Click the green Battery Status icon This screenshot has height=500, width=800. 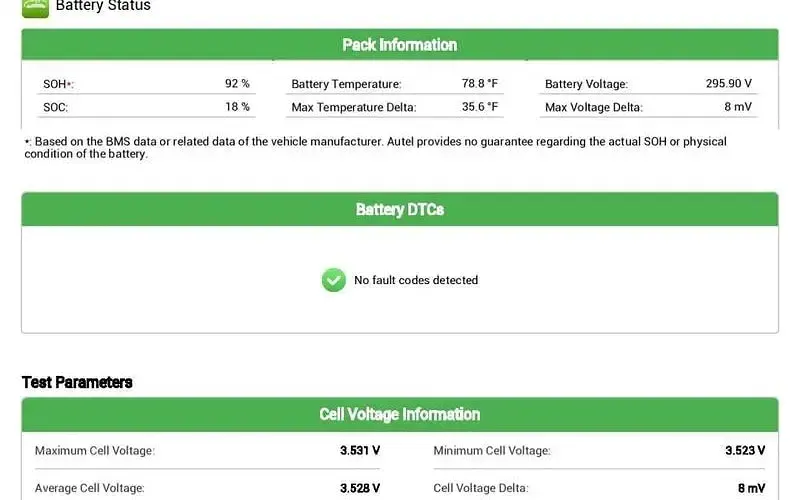(36, 8)
